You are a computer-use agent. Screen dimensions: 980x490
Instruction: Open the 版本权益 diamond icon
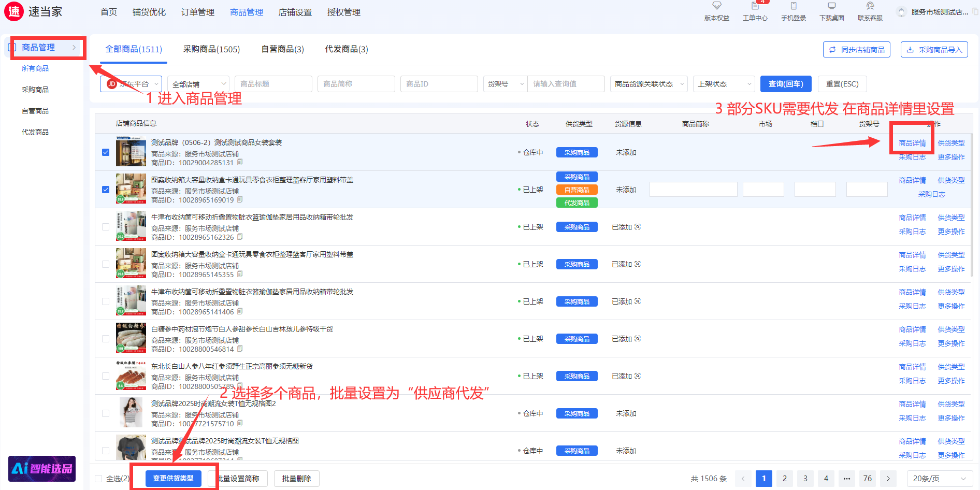(716, 6)
